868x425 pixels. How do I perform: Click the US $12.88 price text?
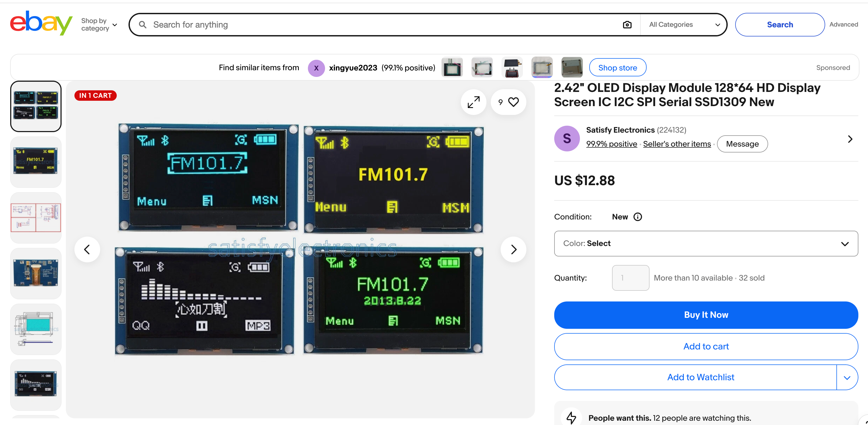tap(585, 181)
